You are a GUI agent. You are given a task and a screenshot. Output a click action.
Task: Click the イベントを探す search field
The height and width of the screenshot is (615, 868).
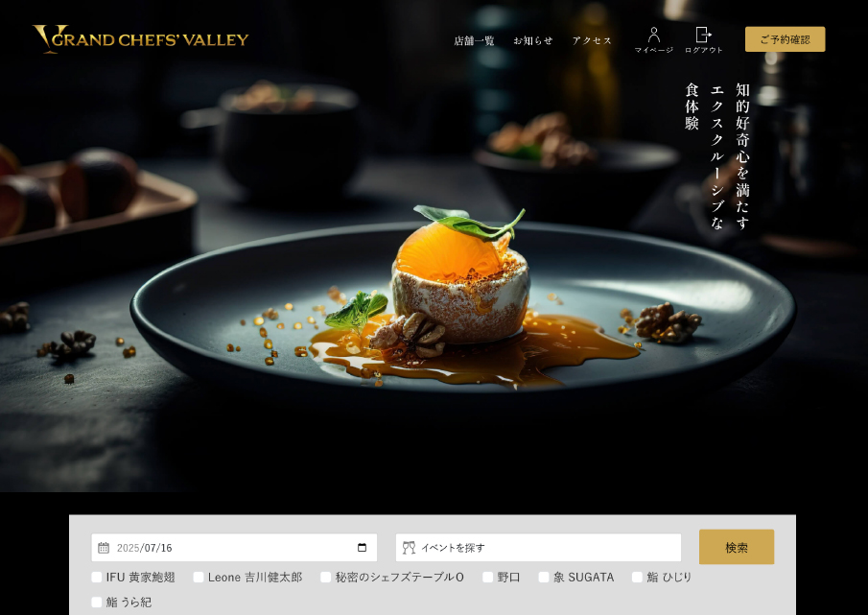click(539, 548)
